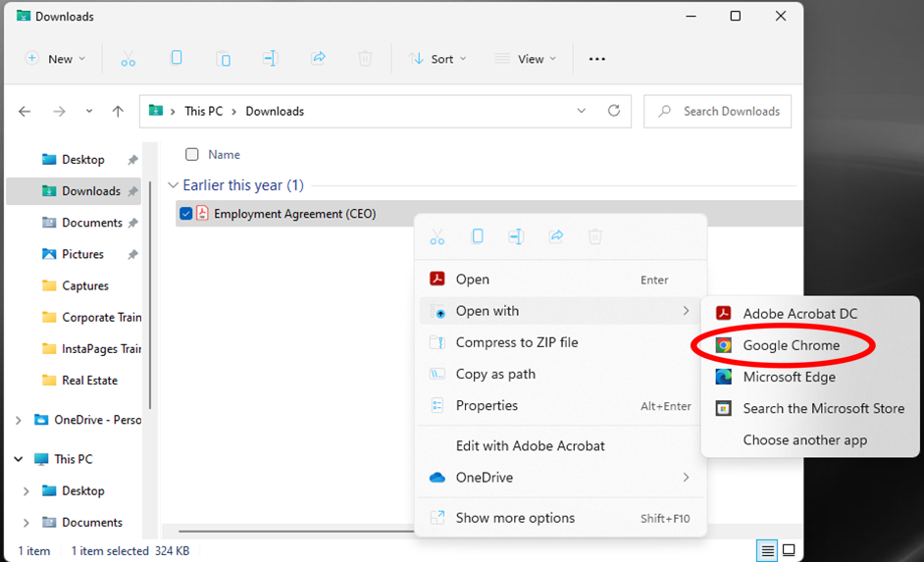
Task: Click in the Search Downloads field
Action: coord(717,112)
